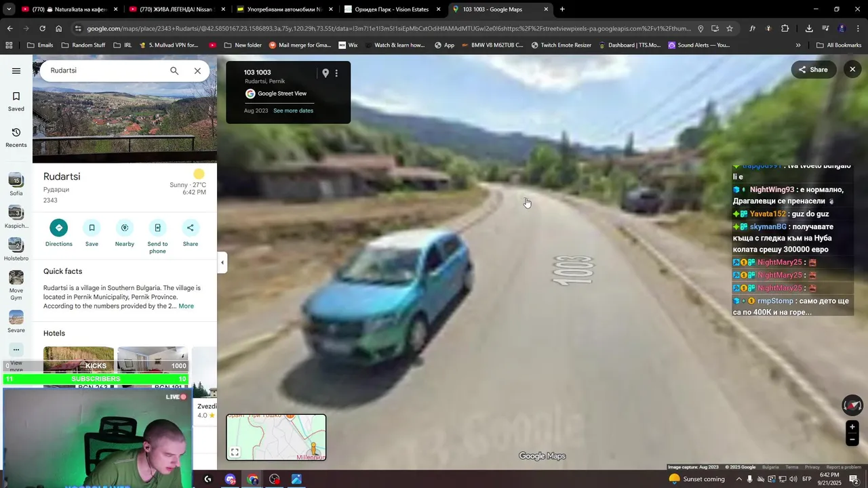The width and height of the screenshot is (868, 488).
Task: Open taskbar notifications center
Action: tap(854, 479)
